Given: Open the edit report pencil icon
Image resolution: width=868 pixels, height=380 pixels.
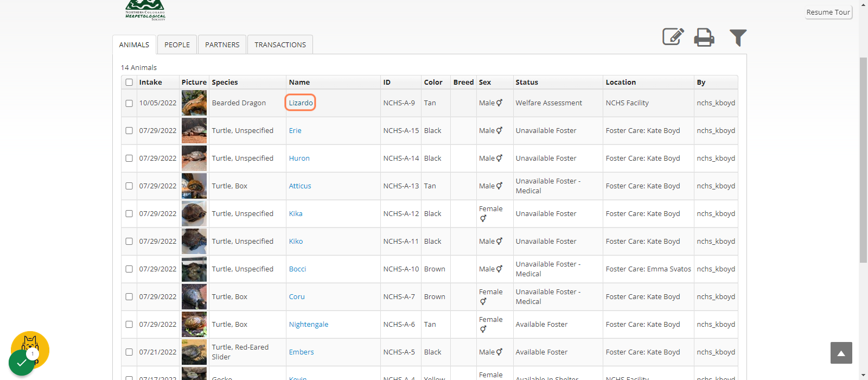Looking at the screenshot, I should coord(673,37).
